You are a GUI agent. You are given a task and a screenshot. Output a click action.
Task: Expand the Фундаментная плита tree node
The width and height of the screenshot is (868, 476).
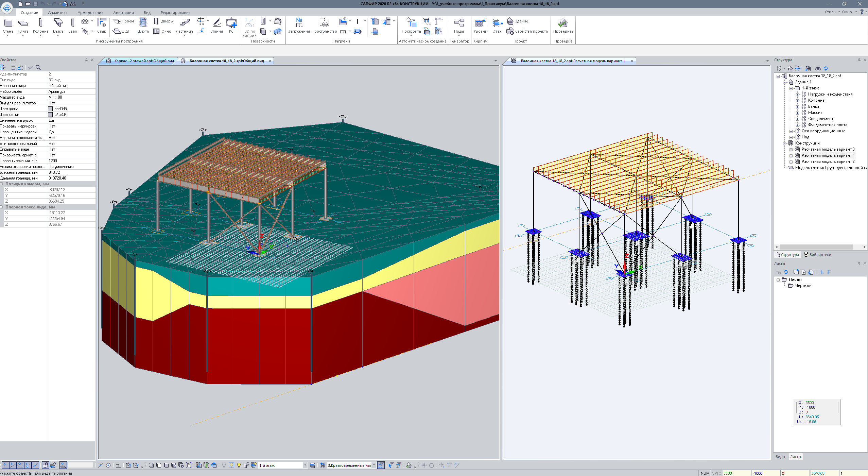click(x=797, y=125)
